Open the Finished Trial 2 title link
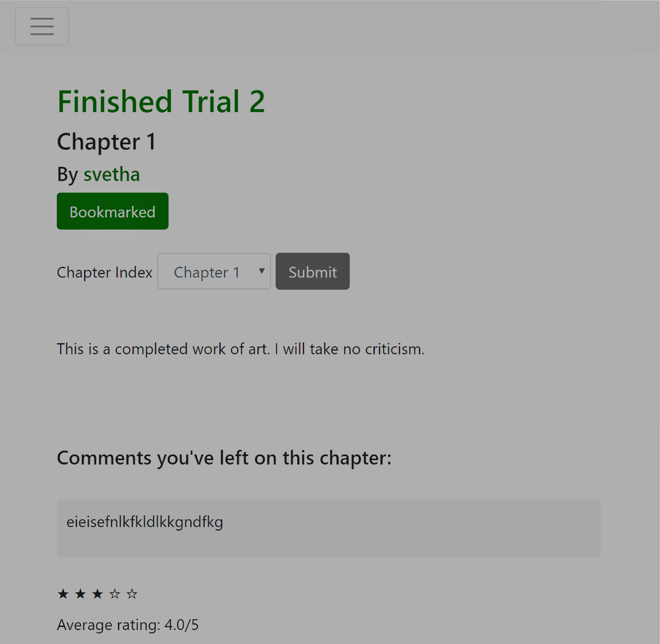Image resolution: width=660 pixels, height=644 pixels. click(x=161, y=101)
